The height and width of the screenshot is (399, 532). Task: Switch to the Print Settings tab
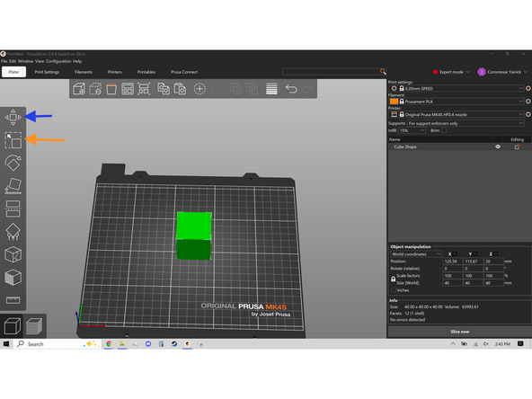coord(47,72)
